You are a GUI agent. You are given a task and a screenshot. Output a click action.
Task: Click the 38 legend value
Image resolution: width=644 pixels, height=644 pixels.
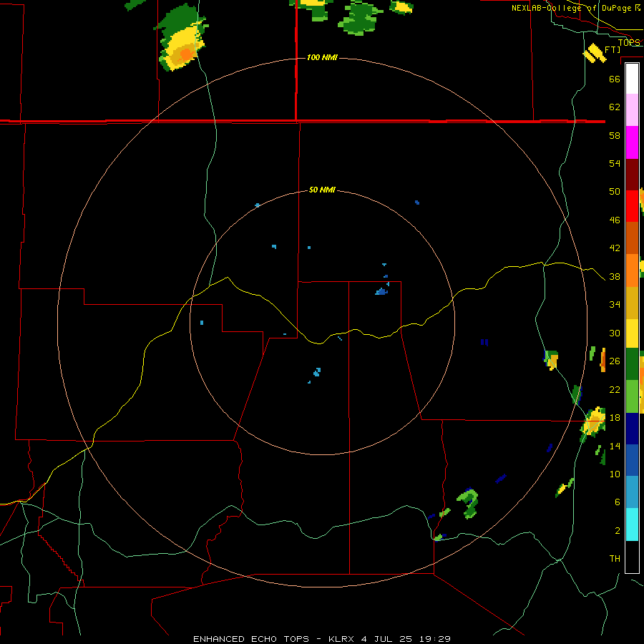tap(615, 276)
